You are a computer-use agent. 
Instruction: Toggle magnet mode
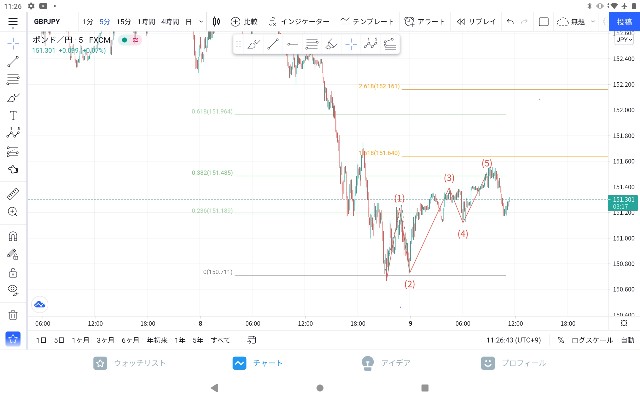coord(13,236)
